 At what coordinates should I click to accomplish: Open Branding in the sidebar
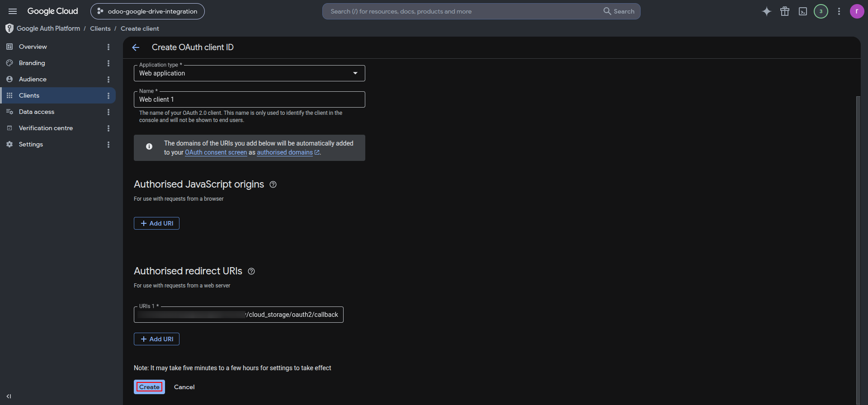(x=32, y=63)
